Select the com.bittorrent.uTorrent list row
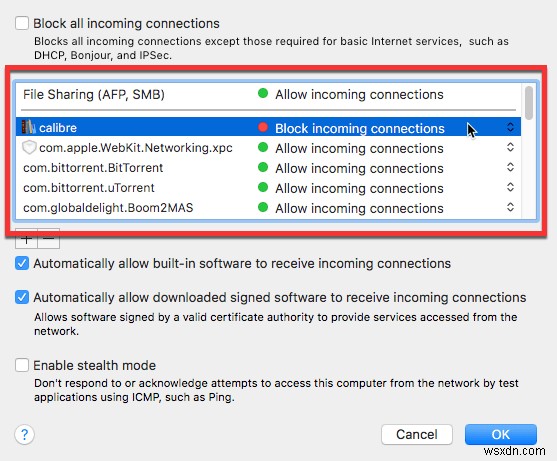The image size is (557, 461). 269,187
